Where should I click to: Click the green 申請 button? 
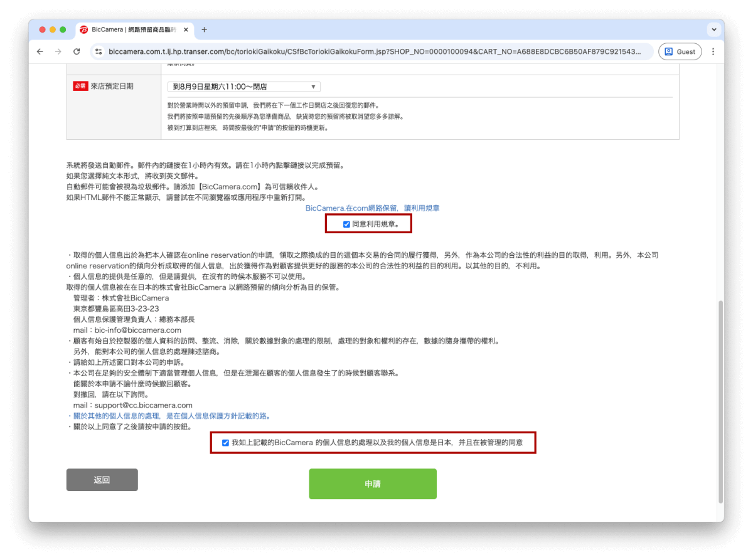pyautogui.click(x=373, y=484)
